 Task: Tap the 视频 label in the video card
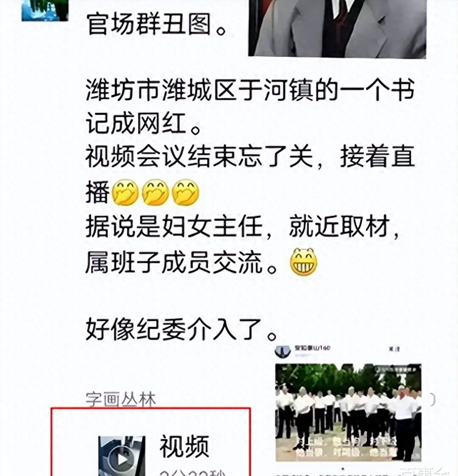[184, 446]
